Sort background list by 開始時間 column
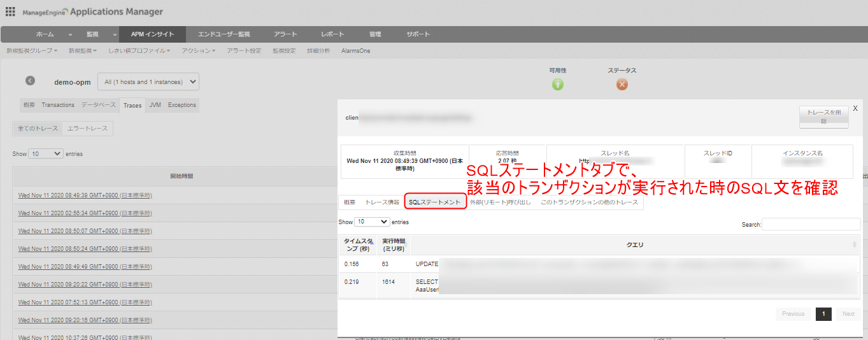Screen dimensions: 868x340 point(181,176)
